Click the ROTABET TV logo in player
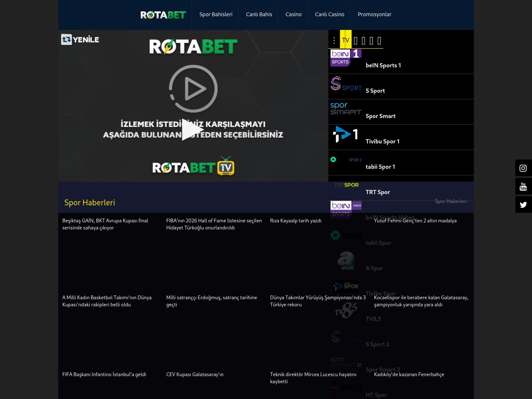 coord(193,166)
